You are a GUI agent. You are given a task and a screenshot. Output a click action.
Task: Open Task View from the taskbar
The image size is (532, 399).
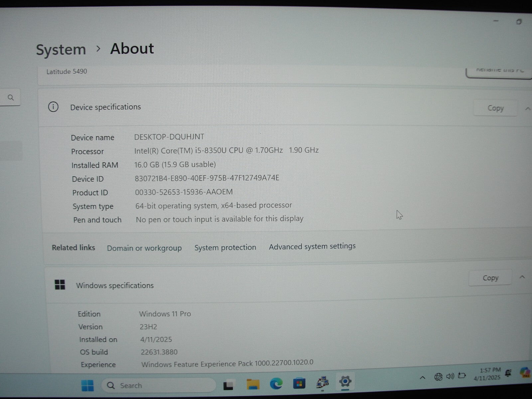(228, 385)
